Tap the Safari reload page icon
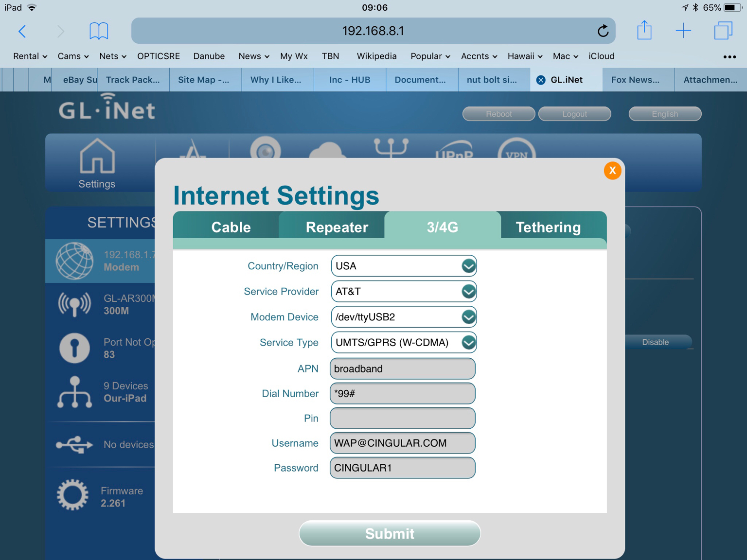The width and height of the screenshot is (747, 560). pos(603,31)
